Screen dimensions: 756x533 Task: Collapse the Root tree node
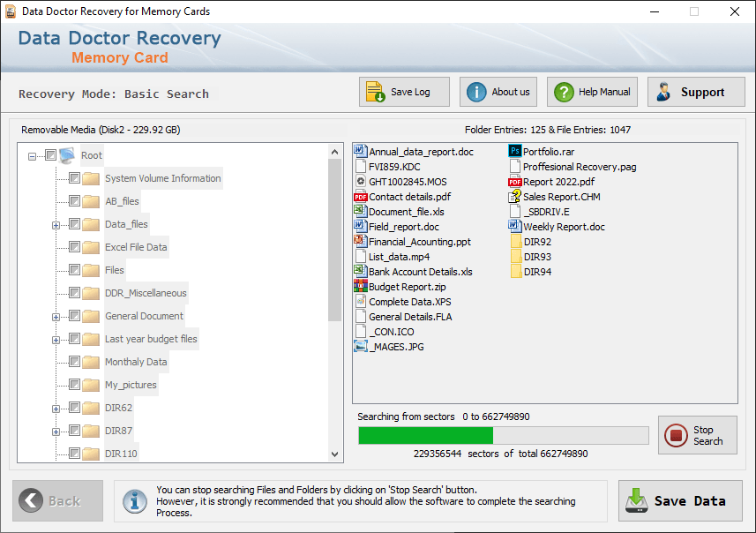(33, 156)
